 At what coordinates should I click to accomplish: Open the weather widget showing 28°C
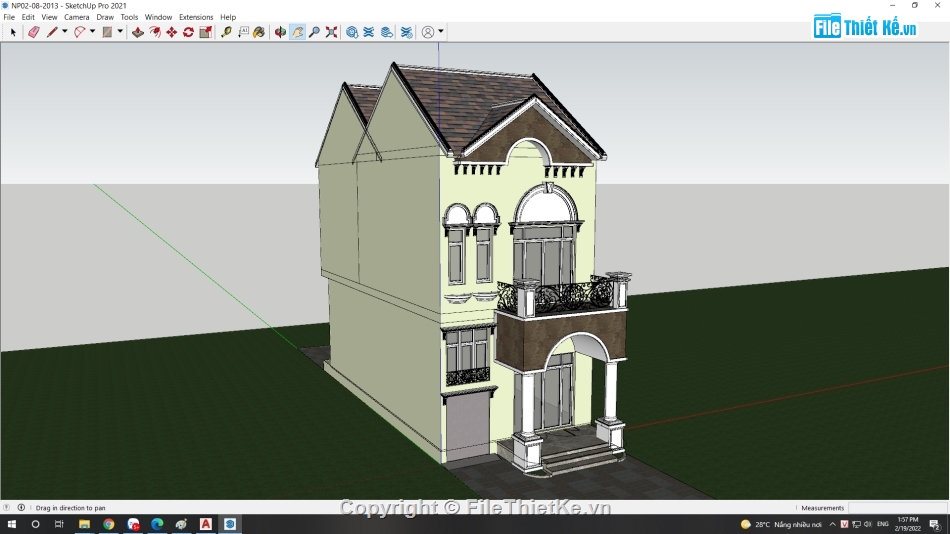click(781, 524)
